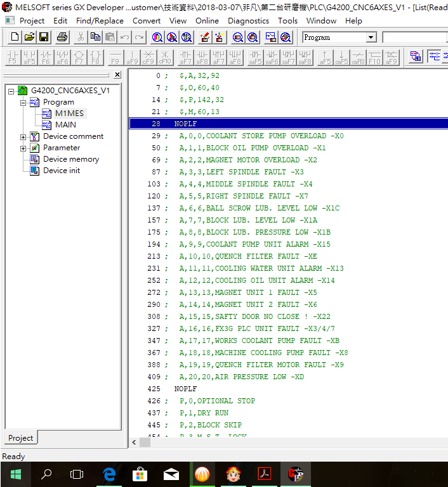
Task: Open the Convert menu
Action: [147, 20]
